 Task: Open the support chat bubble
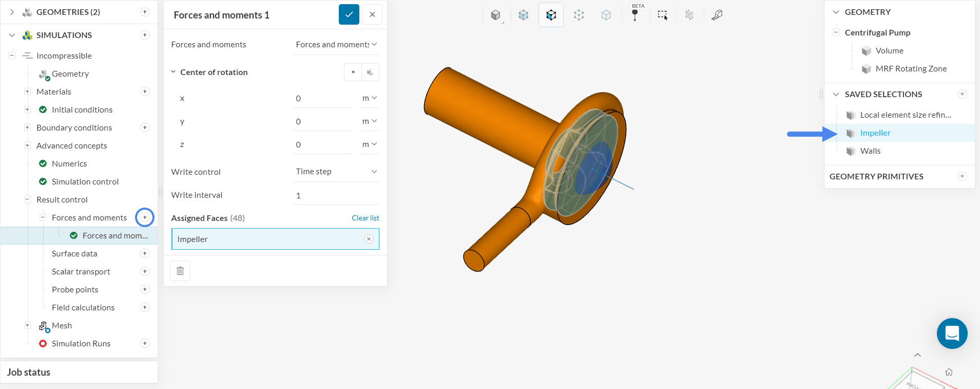coord(952,334)
